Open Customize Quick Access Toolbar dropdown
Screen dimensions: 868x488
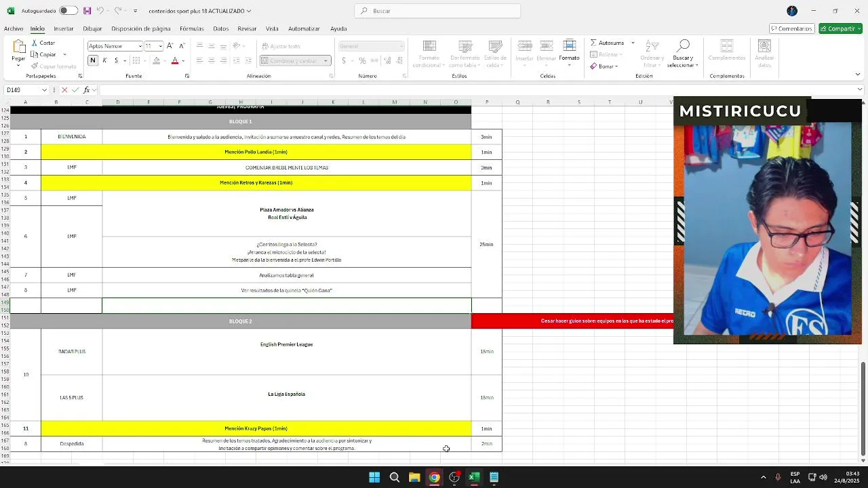point(135,11)
